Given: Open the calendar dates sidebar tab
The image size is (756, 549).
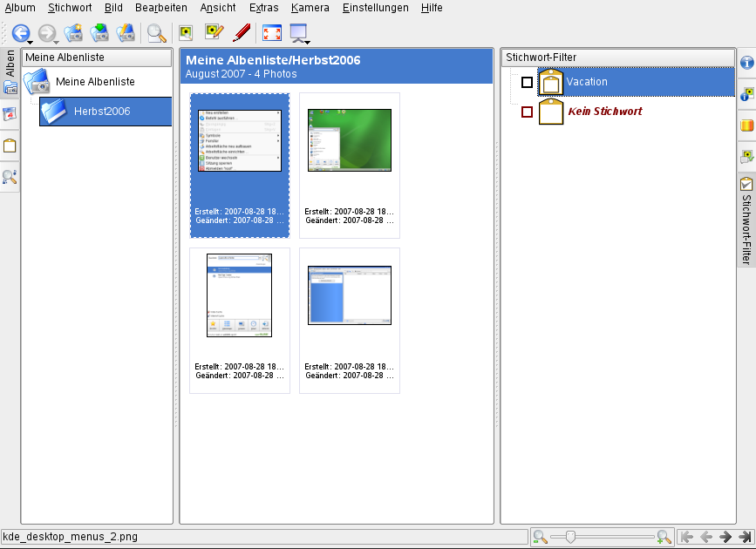Looking at the screenshot, I should [10, 114].
